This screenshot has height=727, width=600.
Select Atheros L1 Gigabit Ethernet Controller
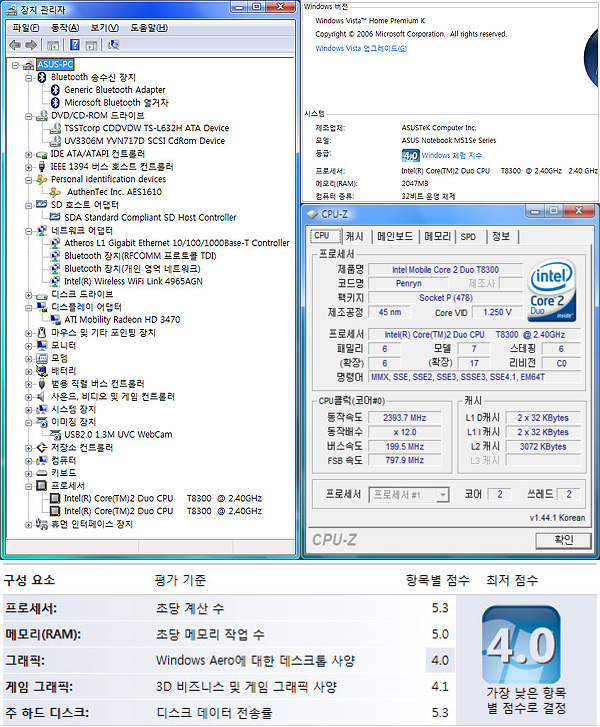click(177, 243)
